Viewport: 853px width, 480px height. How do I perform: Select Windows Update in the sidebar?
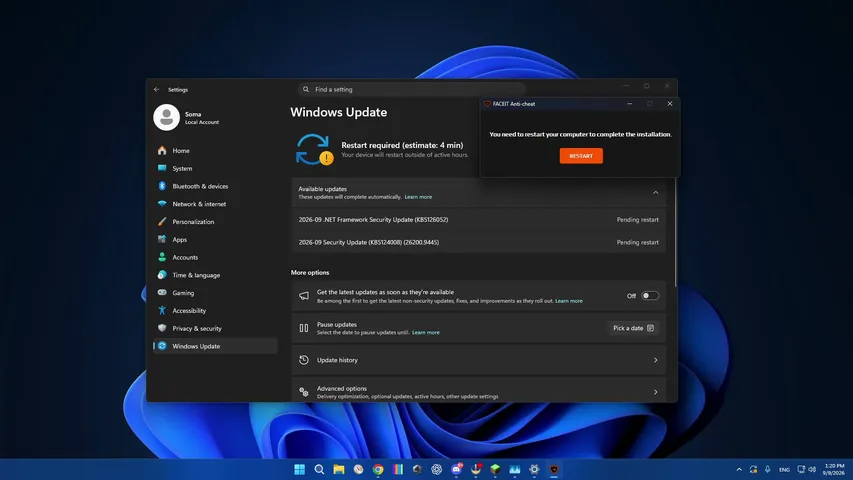(x=215, y=346)
